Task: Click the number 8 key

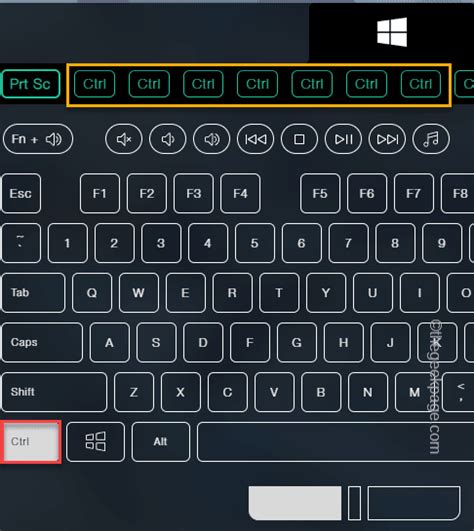Action: pos(395,243)
